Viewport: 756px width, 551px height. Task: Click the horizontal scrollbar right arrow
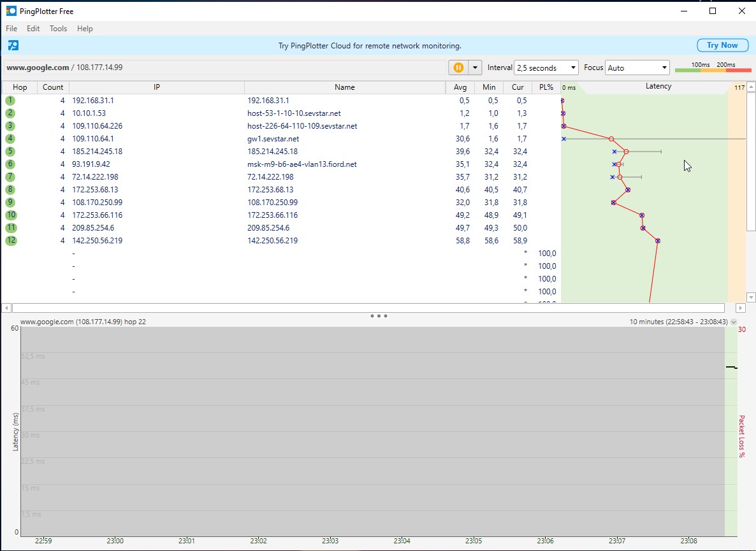[740, 308]
